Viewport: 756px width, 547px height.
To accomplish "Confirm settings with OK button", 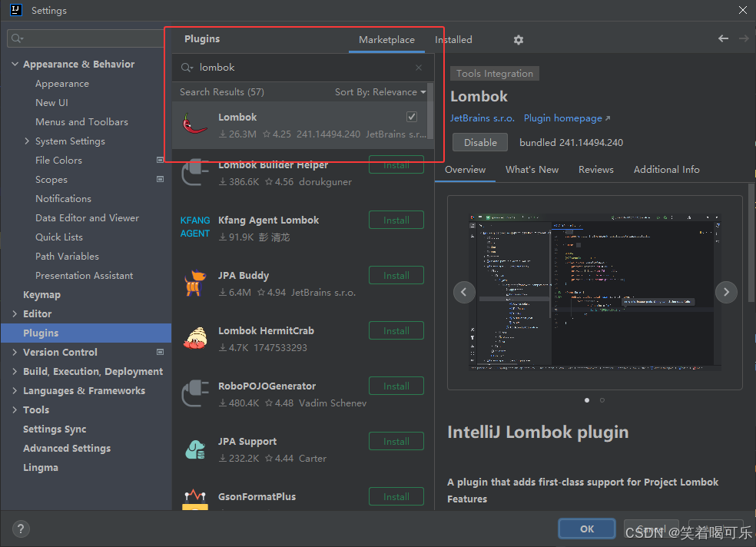I will point(587,529).
